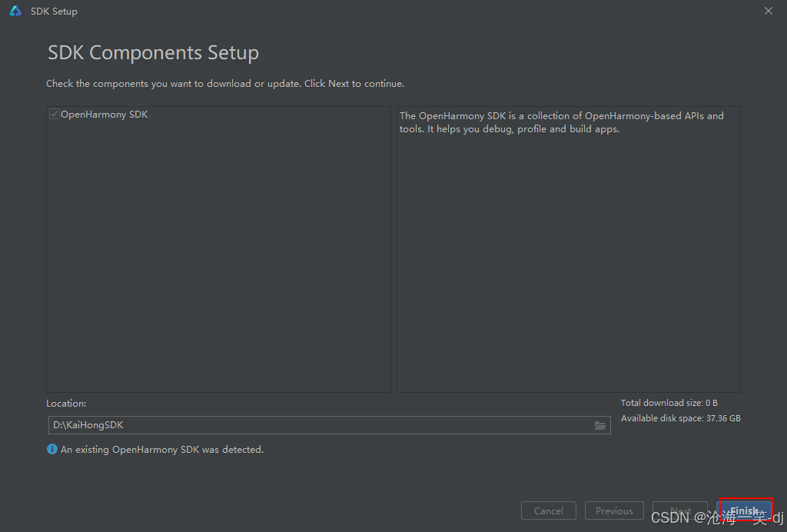Viewport: 787px width, 532px height.
Task: Click the Total download size: 0 B text
Action: point(669,403)
